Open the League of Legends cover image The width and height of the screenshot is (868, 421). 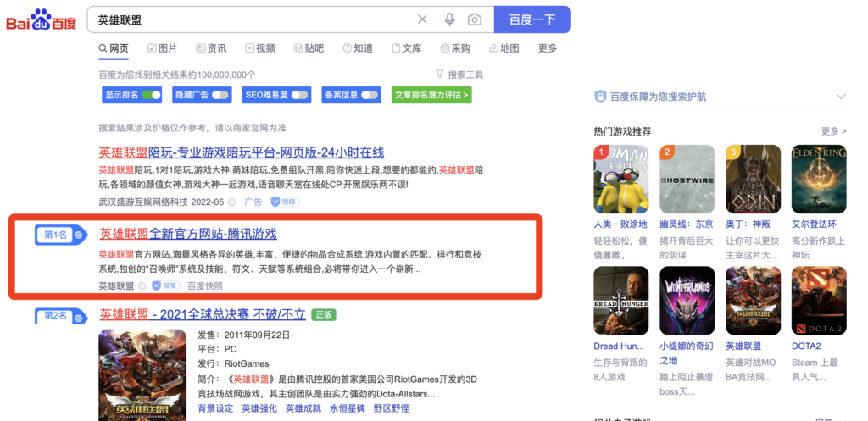[142, 375]
